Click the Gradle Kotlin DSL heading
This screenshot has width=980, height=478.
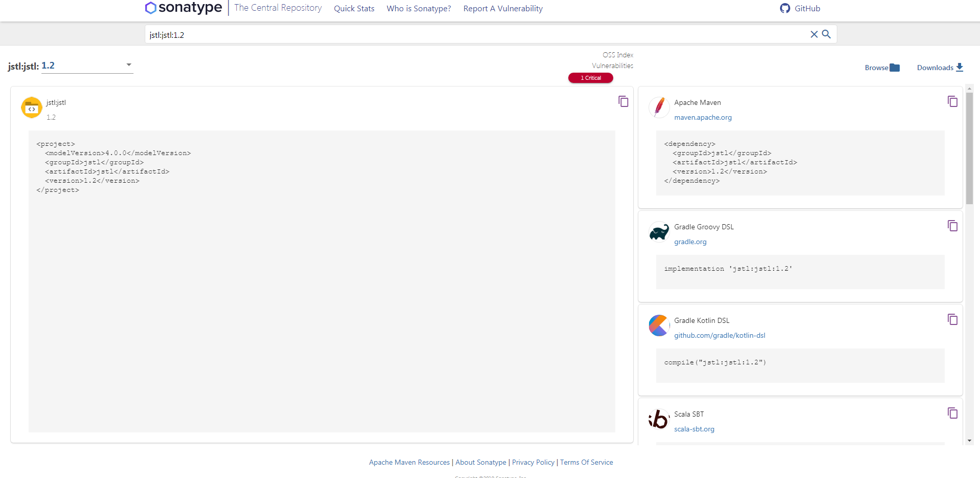[x=702, y=320]
